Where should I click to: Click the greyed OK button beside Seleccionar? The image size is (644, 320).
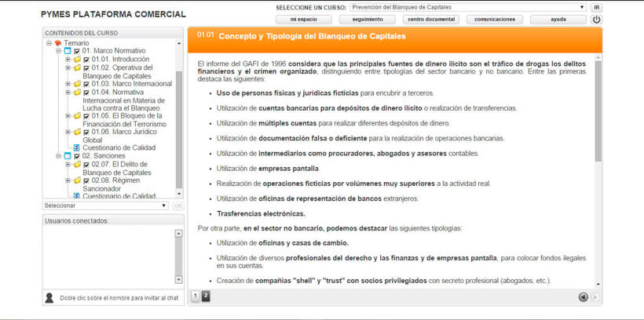point(178,205)
